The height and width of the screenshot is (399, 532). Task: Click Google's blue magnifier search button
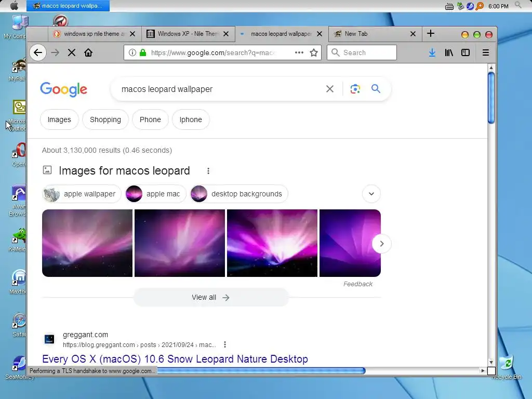pos(376,89)
